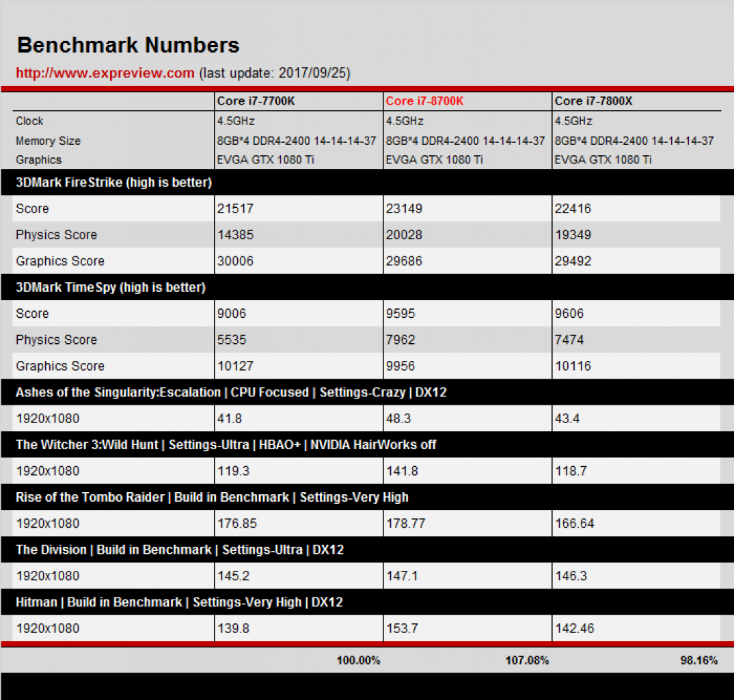Click Tomb Raider result 166.64
This screenshot has height=700, width=734.
coord(575,523)
